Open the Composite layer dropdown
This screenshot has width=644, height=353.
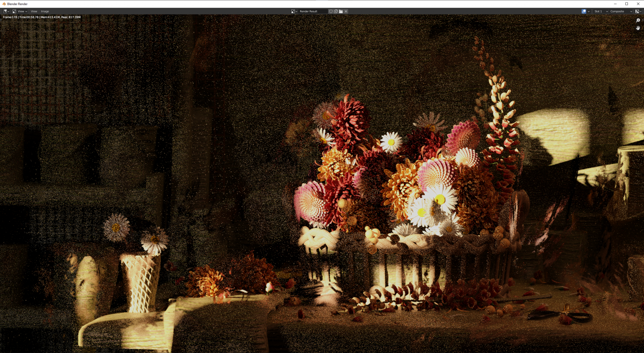coord(621,11)
